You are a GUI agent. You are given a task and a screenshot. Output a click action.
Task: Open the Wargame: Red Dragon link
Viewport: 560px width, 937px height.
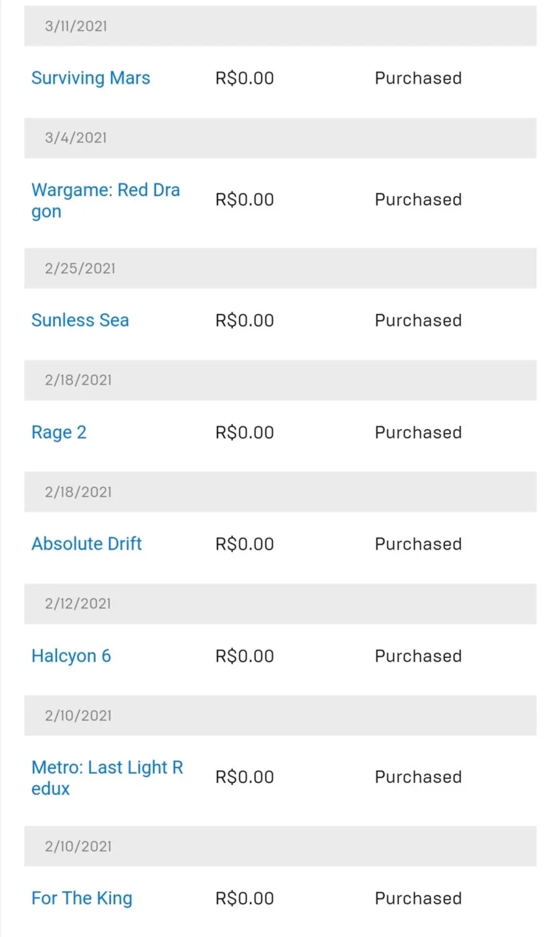(106, 201)
